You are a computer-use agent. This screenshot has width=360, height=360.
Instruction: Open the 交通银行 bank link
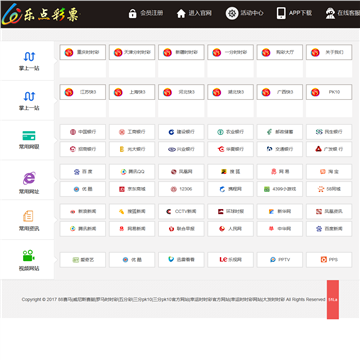[280, 149]
